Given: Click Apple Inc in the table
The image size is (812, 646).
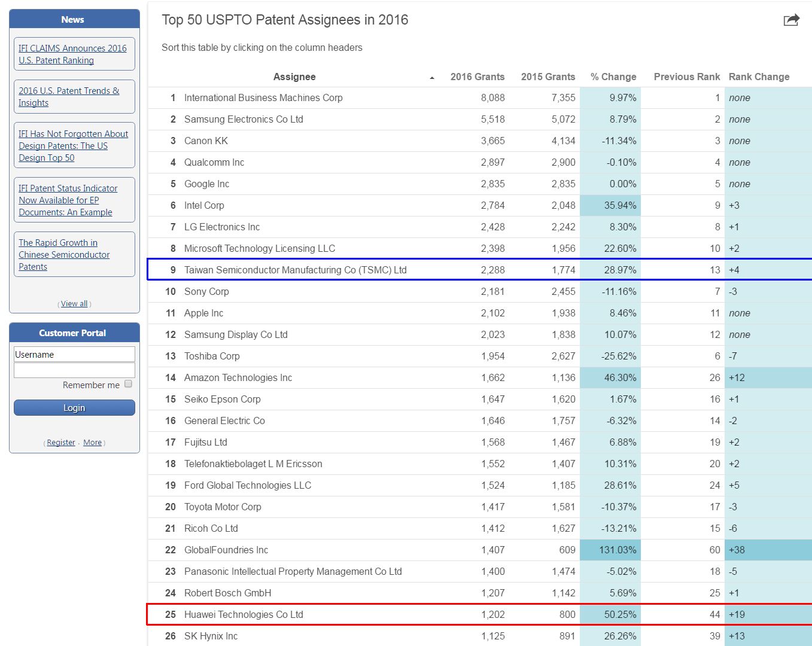Looking at the screenshot, I should pos(203,313).
